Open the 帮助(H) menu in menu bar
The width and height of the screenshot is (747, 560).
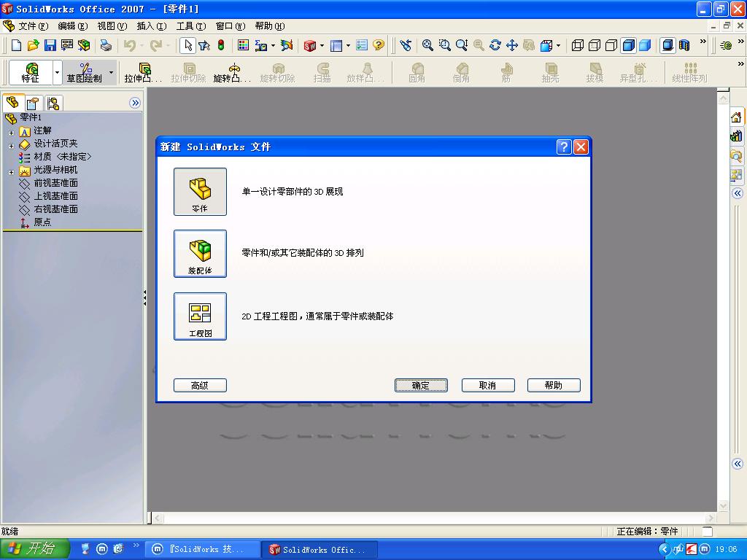point(270,26)
